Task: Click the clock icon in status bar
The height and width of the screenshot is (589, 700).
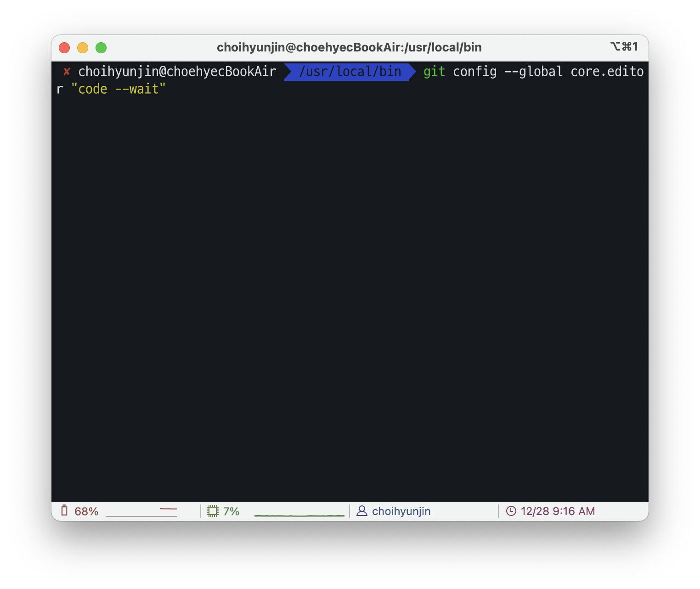Action: pyautogui.click(x=511, y=511)
